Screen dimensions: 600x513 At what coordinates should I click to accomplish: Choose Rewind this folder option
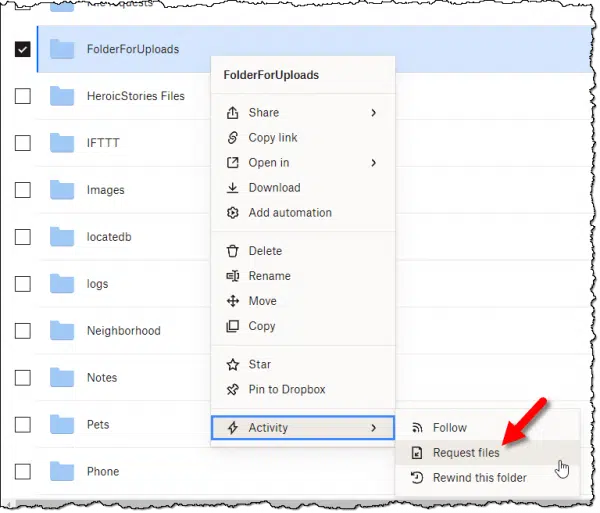(x=488, y=478)
